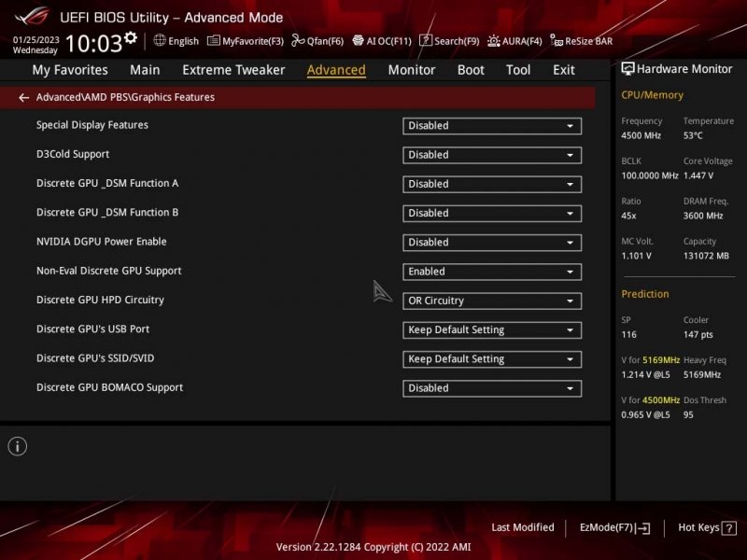
Task: Click the CPU/Memory heading
Action: tap(652, 95)
